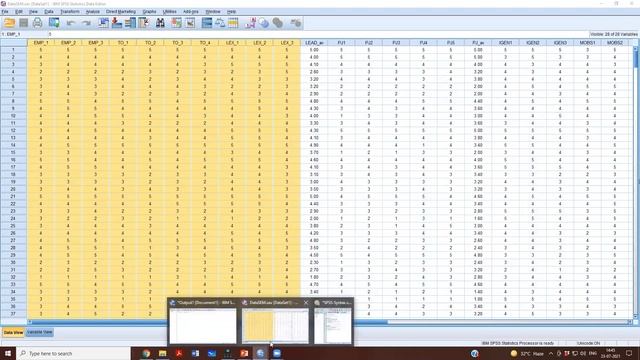Click the Show all variables toolbar icon
This screenshot has width=640, height=360.
(278, 23)
